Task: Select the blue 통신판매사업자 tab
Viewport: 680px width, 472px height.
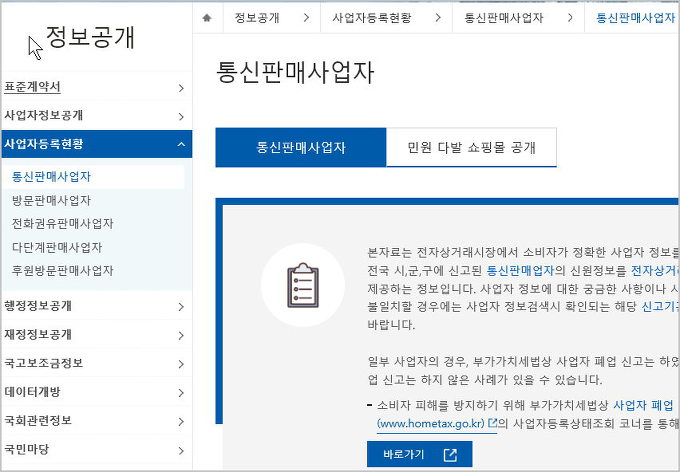Action: point(301,147)
